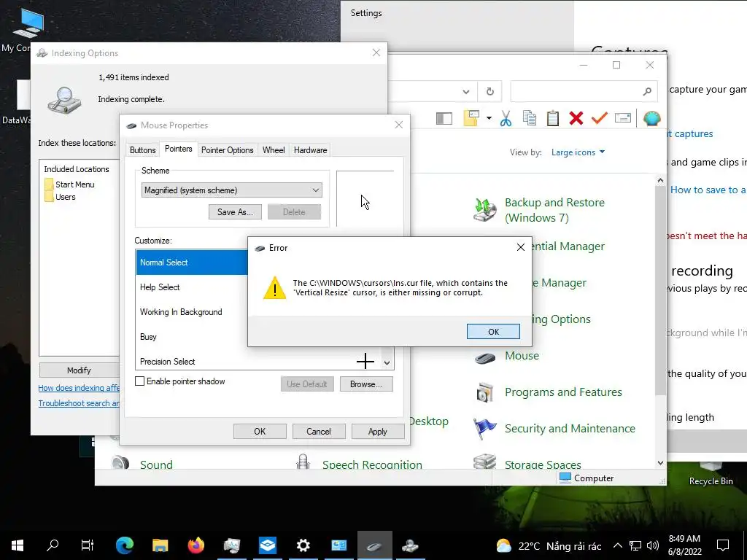
Task: Open the notification center icon
Action: point(723,545)
